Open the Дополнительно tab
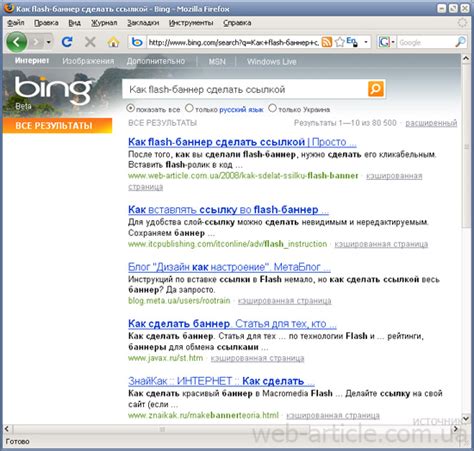474x451 pixels. [x=156, y=61]
